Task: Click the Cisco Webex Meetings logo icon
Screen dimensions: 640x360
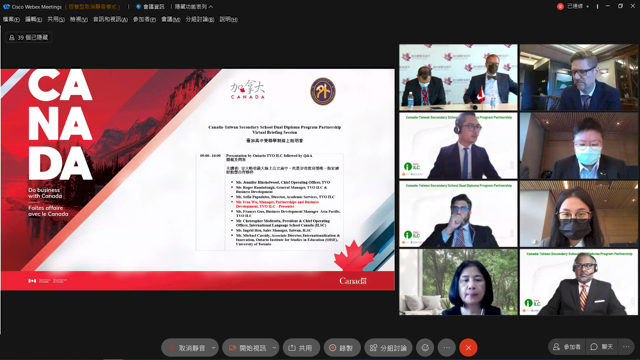Action: (x=6, y=7)
